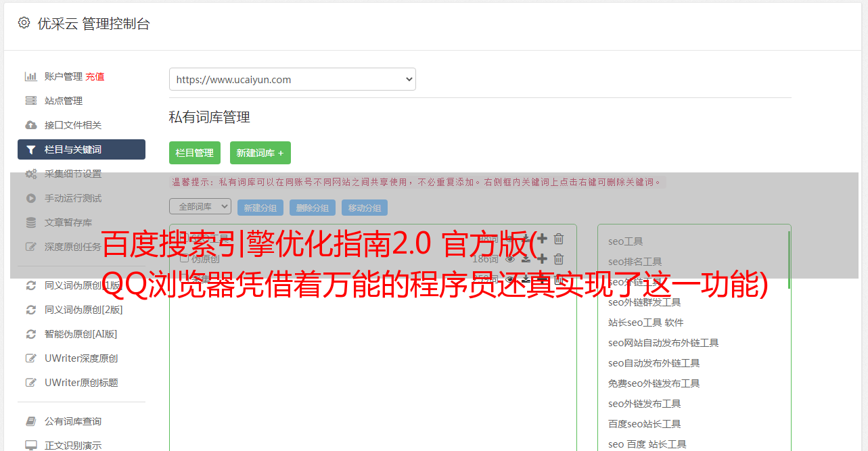Click the cloud upload icon for 接口文件相关

pyautogui.click(x=30, y=125)
